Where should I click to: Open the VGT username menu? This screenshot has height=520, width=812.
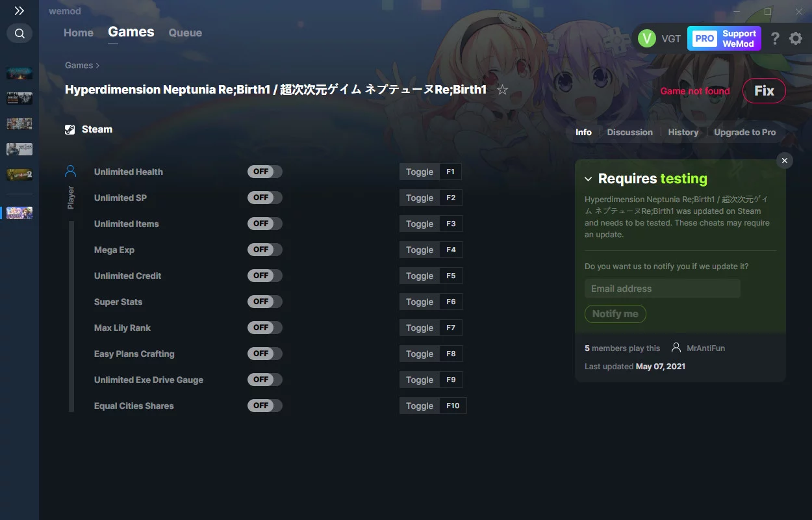pyautogui.click(x=671, y=38)
